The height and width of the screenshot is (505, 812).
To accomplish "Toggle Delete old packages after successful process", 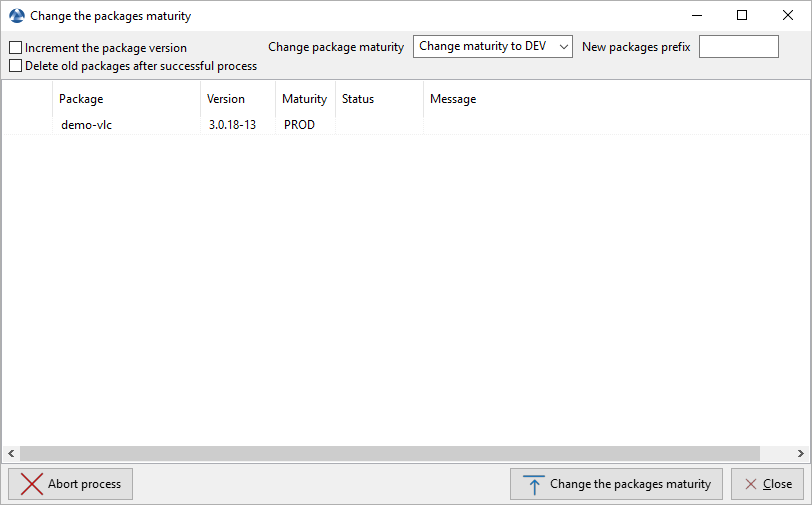I will click(15, 66).
